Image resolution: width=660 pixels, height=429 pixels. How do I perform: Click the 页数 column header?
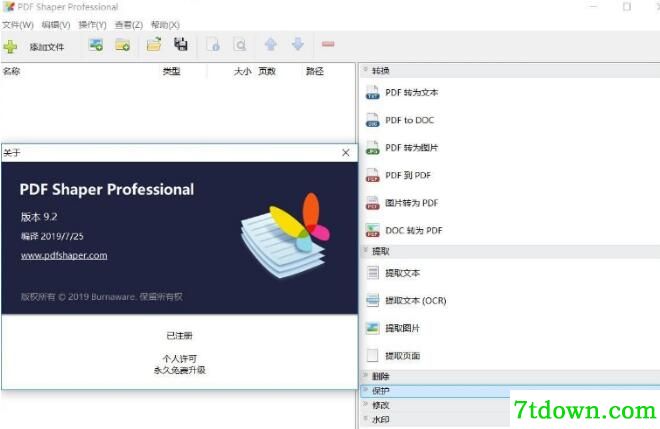(x=267, y=71)
